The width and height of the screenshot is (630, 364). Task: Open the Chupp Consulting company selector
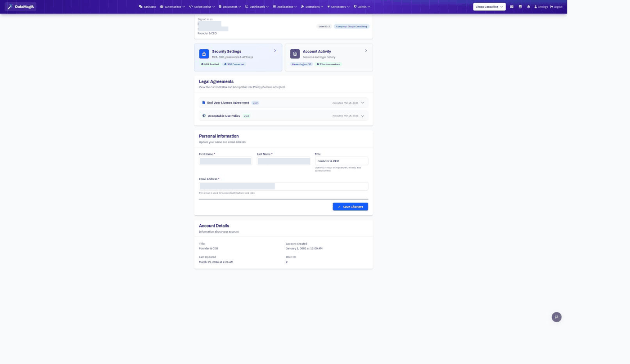tap(489, 7)
